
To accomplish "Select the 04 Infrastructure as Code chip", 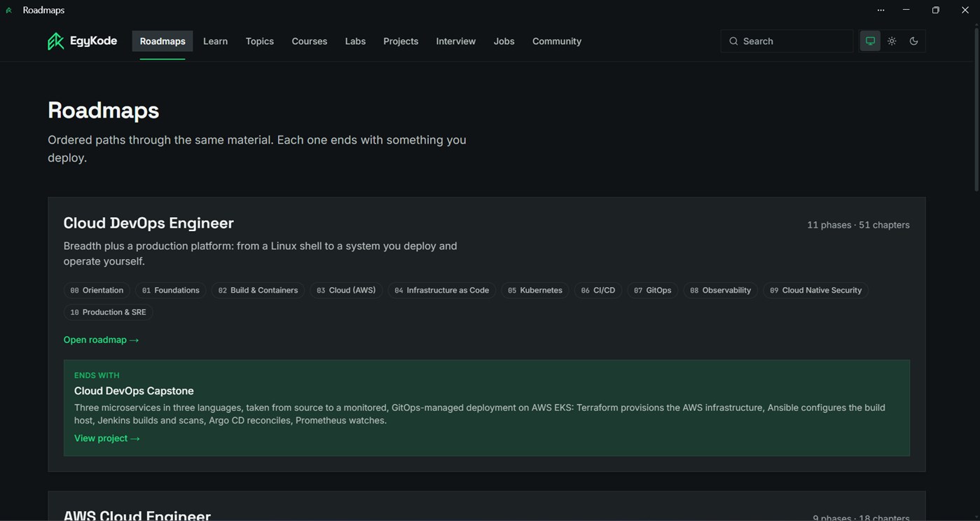I will click(442, 291).
